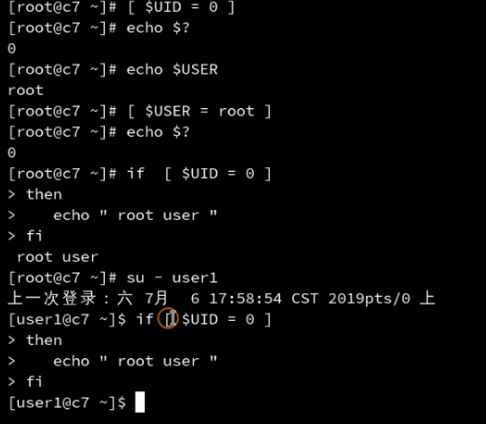Click the 'root' output under echo $USER
486x424 pixels.
tap(26, 90)
